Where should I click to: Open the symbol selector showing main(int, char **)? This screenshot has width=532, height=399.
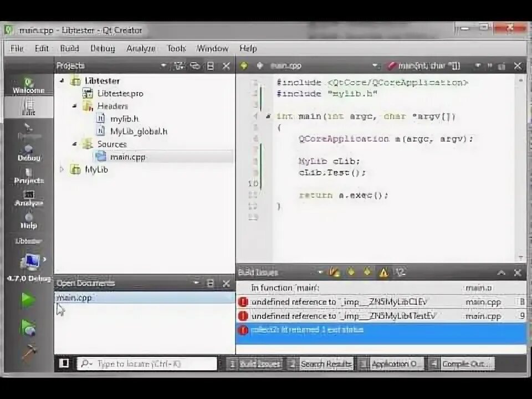[435, 66]
